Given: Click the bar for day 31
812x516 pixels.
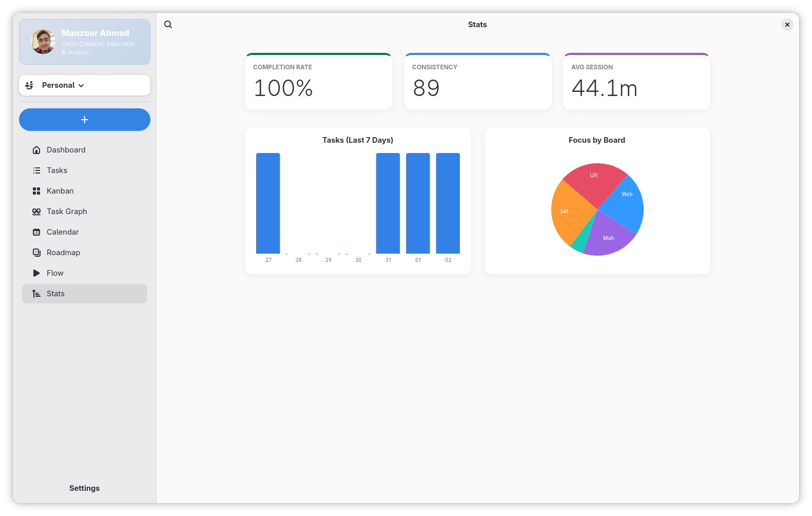Looking at the screenshot, I should (x=388, y=203).
